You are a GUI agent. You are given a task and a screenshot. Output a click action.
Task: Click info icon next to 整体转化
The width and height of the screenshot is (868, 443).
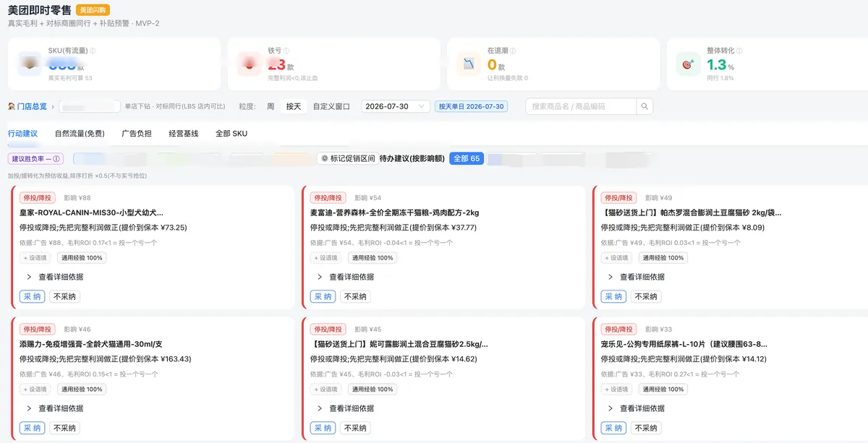(739, 51)
